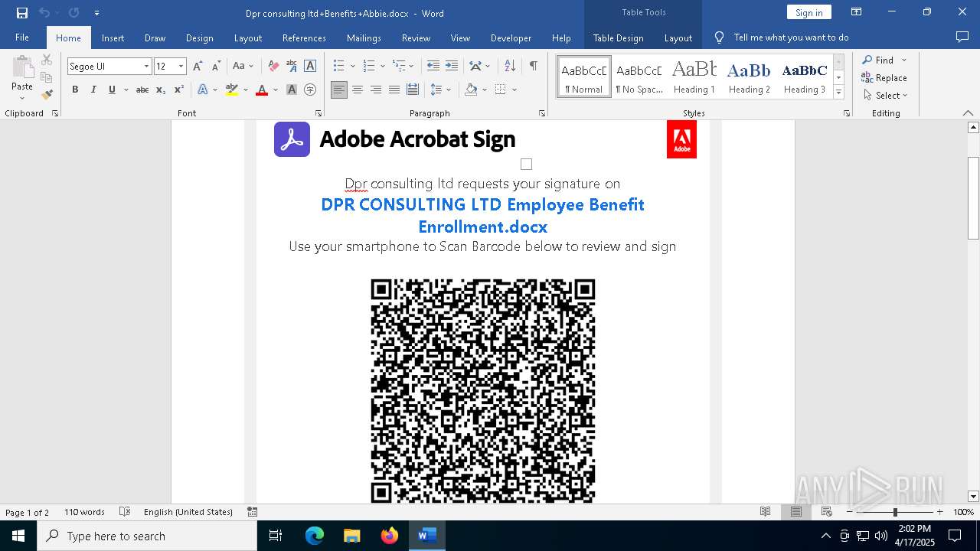Apply the red font color swatch
The image size is (980, 551).
pos(262,90)
